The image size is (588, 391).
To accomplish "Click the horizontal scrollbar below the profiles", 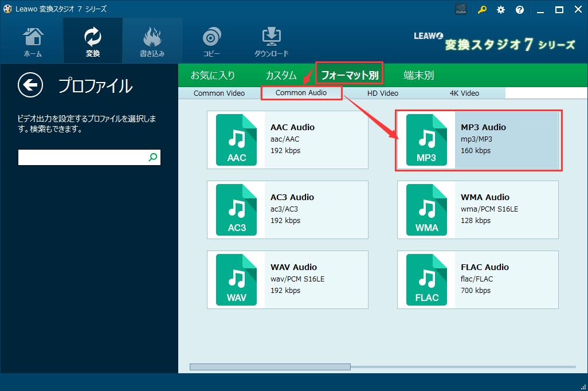I will pyautogui.click(x=269, y=366).
